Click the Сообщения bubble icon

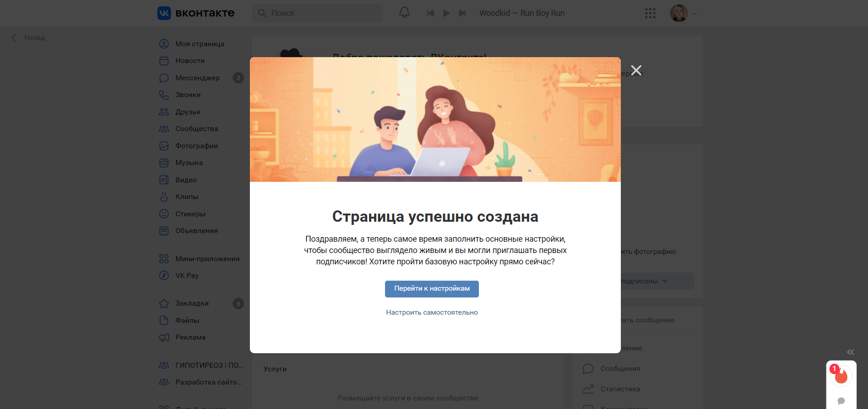[588, 369]
